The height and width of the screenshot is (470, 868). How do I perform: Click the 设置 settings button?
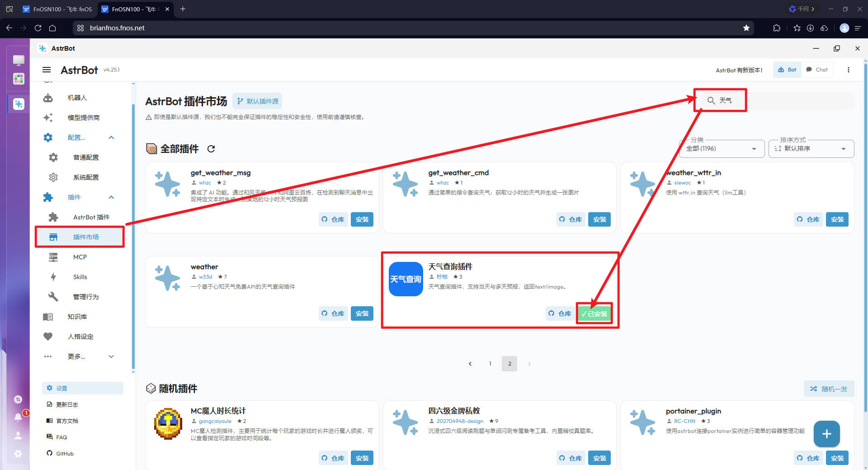tap(82, 388)
